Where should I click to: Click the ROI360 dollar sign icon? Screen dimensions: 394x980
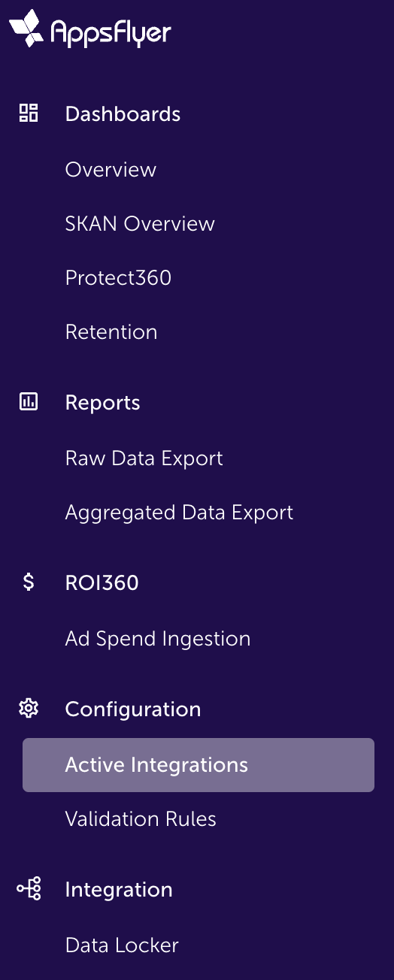(29, 582)
